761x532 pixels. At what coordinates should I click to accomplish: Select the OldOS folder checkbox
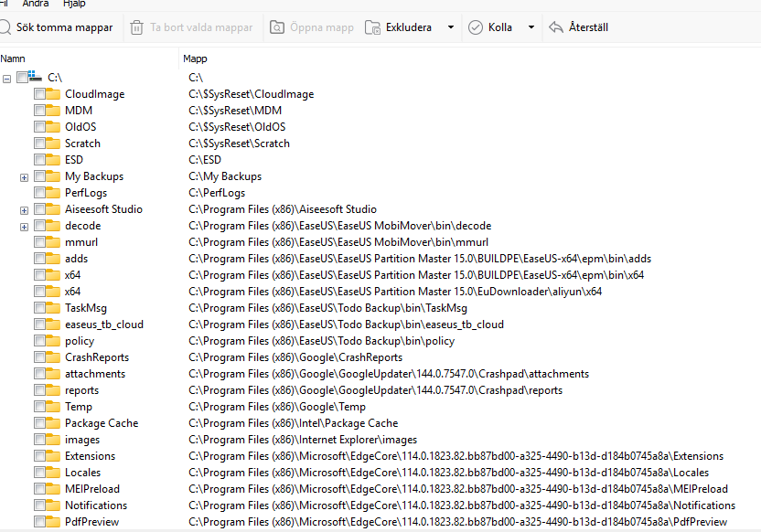(x=40, y=126)
